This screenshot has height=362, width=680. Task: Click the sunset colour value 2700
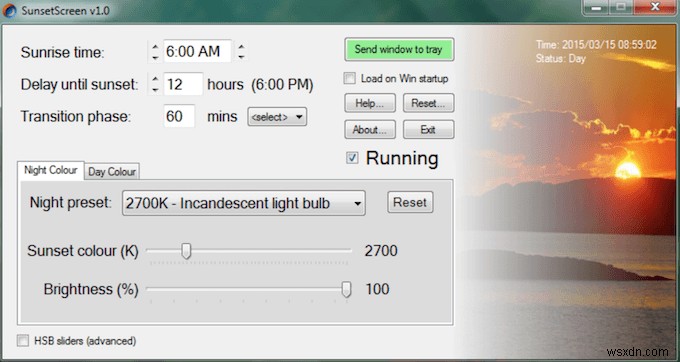(x=381, y=251)
